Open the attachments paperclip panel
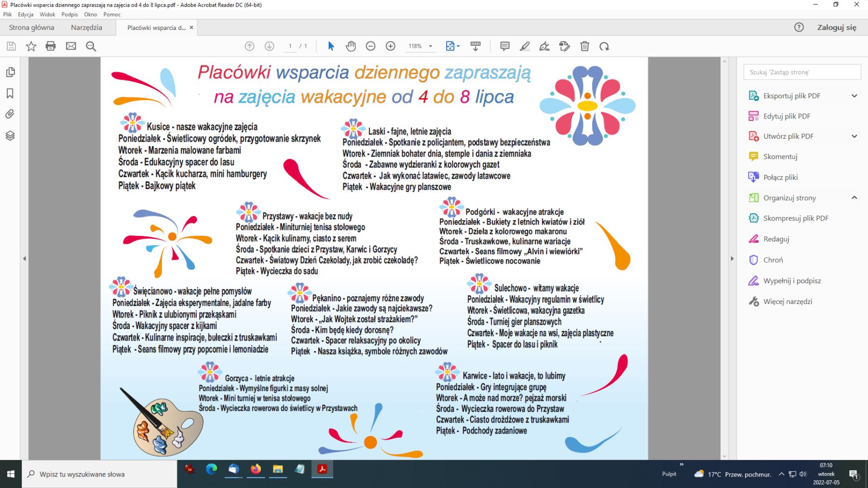 (x=10, y=114)
